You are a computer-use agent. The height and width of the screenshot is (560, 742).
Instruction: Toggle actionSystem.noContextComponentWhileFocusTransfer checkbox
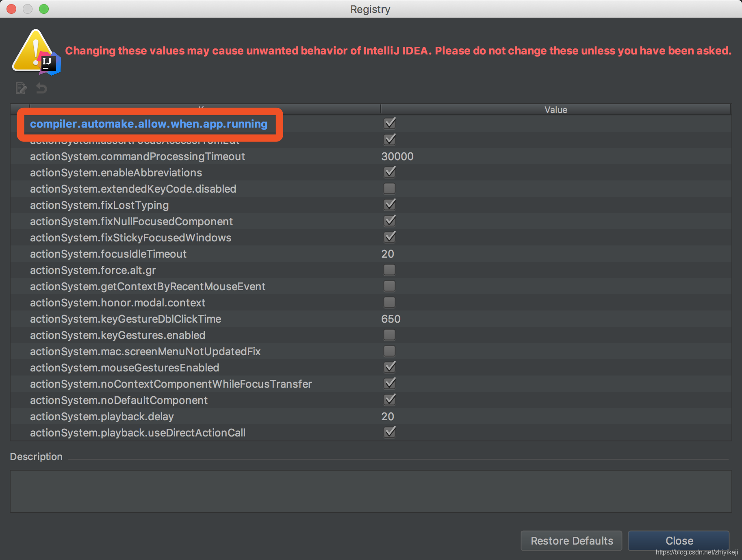tap(390, 383)
